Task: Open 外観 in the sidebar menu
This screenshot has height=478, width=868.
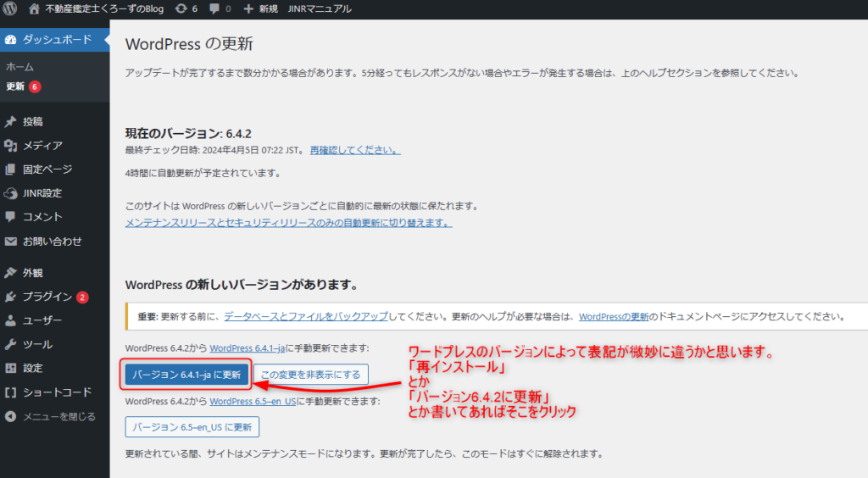Action: pos(33,273)
